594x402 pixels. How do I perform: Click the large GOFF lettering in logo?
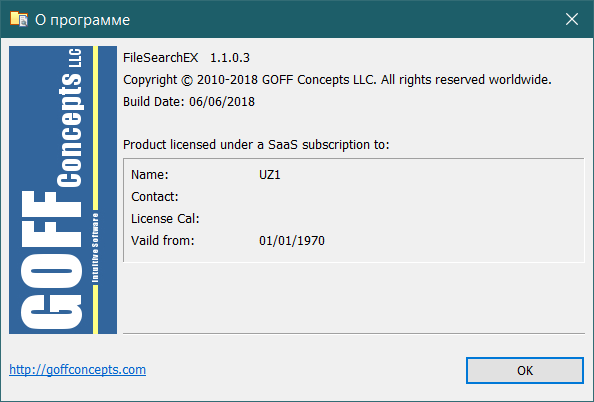coord(51,260)
